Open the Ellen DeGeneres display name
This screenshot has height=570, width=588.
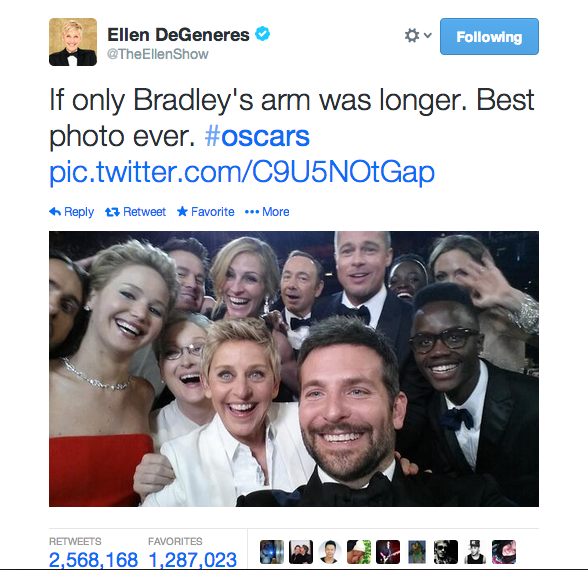tap(178, 35)
